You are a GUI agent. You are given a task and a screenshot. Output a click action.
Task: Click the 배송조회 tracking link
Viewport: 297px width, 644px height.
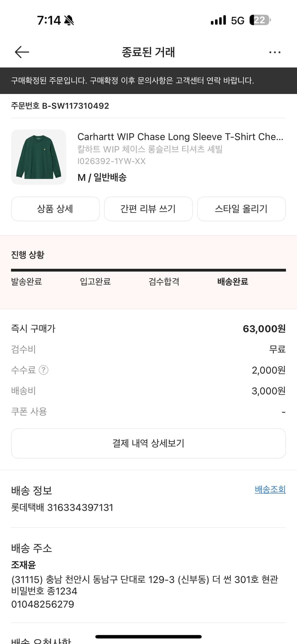pos(270,489)
